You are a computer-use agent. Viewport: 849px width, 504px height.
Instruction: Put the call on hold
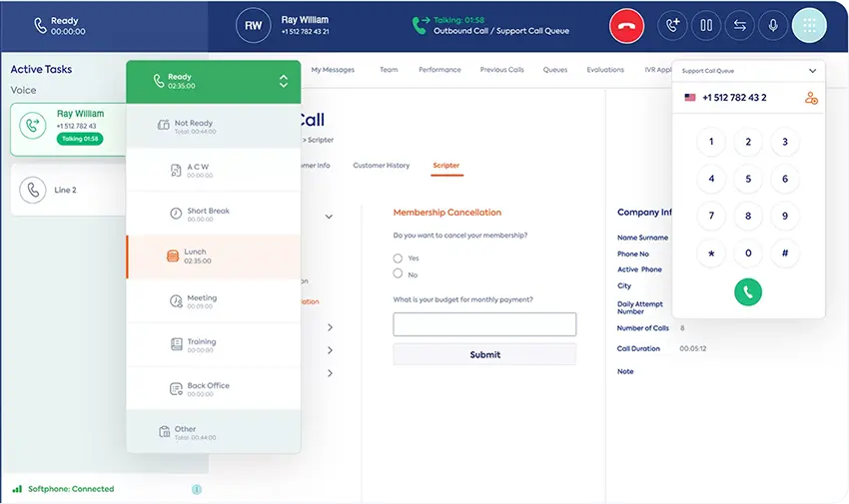point(706,25)
